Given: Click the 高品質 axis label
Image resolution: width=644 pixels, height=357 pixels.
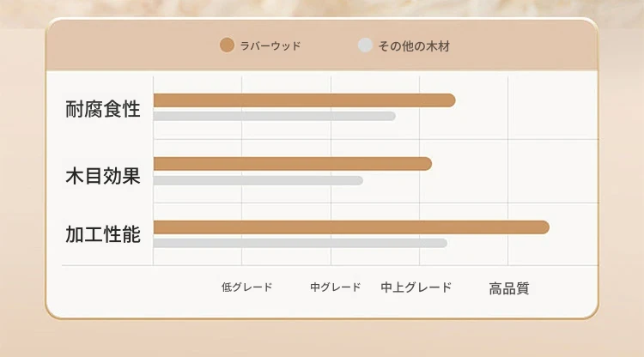Looking at the screenshot, I should coord(509,288).
